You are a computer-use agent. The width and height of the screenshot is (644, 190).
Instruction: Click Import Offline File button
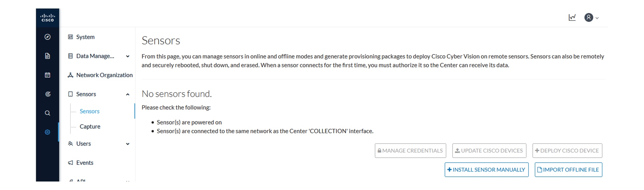point(568,170)
